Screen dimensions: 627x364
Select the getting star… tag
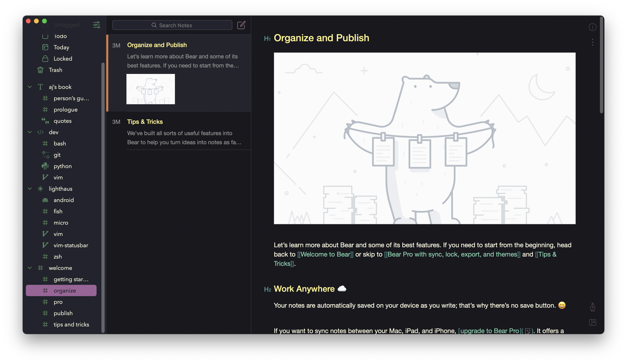click(x=61, y=279)
